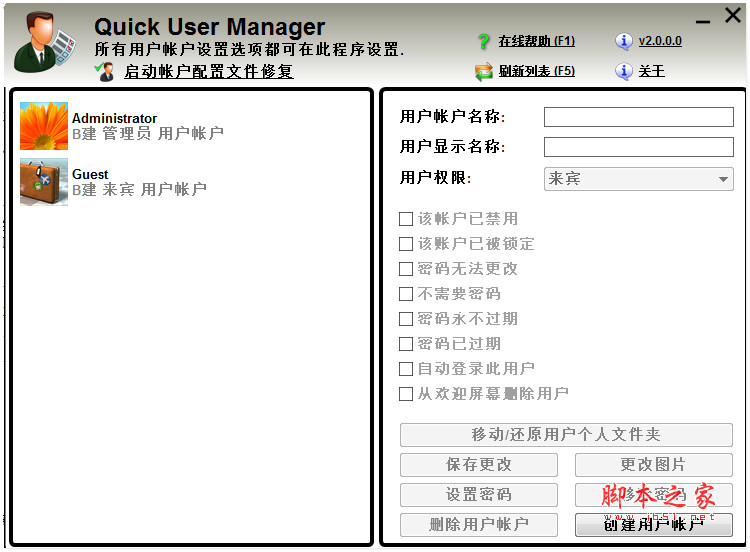Click the Quick User Manager logo icon
The image size is (750, 552).
(x=44, y=43)
